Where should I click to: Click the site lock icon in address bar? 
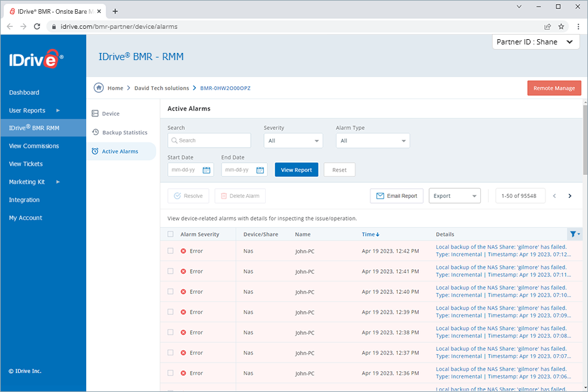pyautogui.click(x=54, y=27)
